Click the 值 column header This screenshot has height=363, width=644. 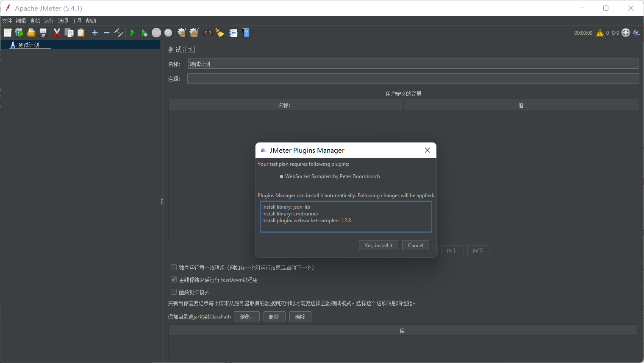521,105
